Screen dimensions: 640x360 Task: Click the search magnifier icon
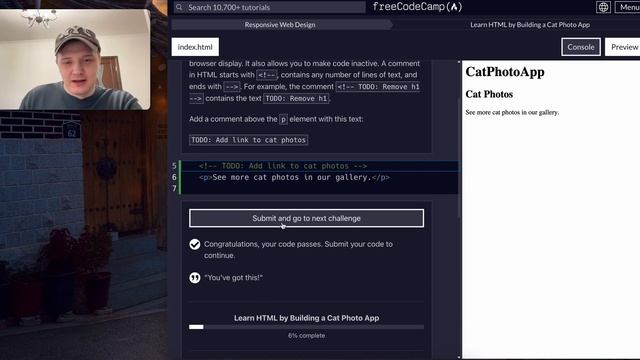(179, 7)
